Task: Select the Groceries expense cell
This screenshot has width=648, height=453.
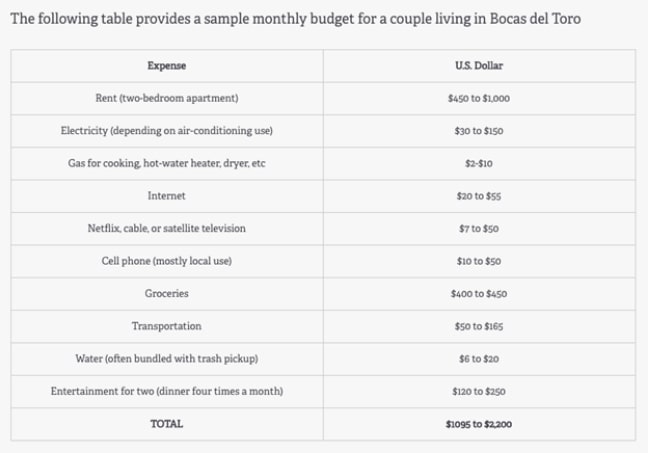Action: (x=167, y=294)
